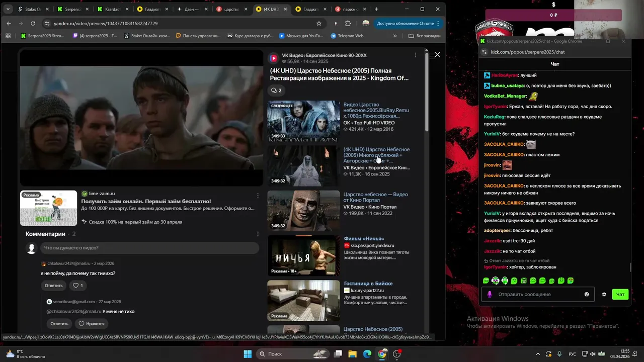Open the Windows Start menu

[x=248, y=354]
